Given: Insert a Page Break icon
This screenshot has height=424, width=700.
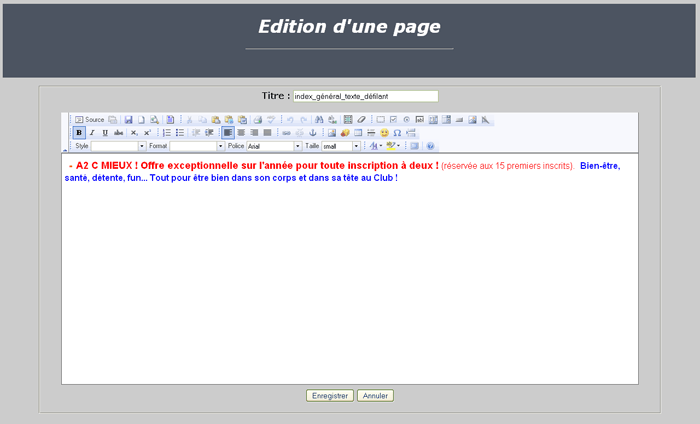Looking at the screenshot, I should pyautogui.click(x=411, y=133).
